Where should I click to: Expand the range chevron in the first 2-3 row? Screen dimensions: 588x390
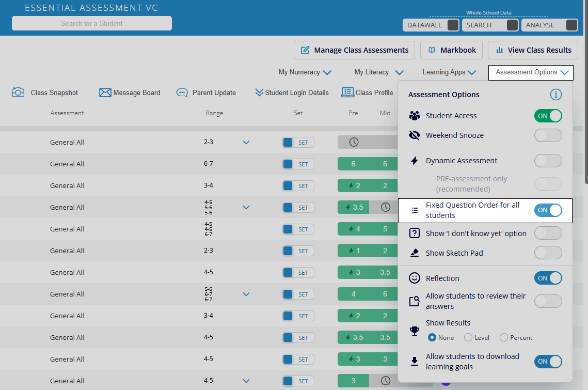coord(246,142)
